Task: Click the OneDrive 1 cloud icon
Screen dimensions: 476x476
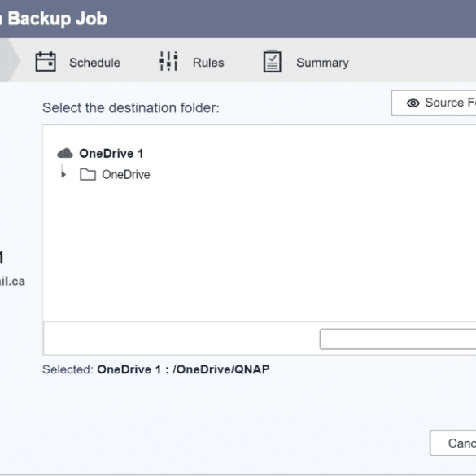Action: [65, 153]
